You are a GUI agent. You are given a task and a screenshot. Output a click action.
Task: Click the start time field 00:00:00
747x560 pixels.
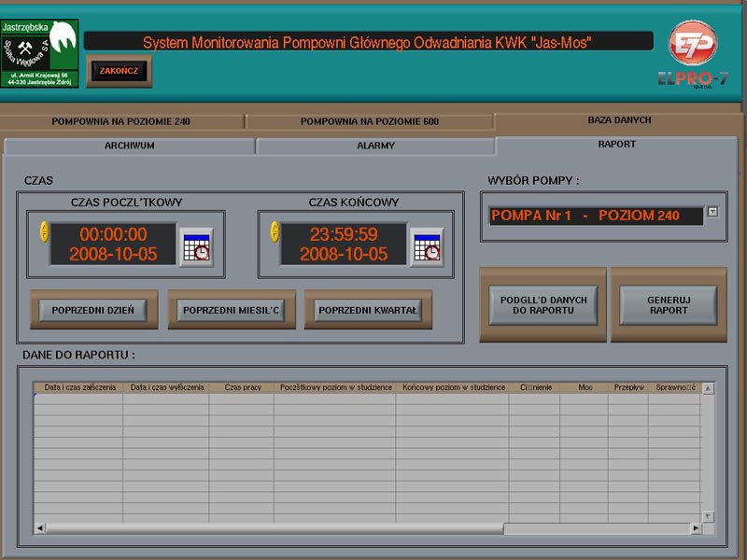point(113,244)
